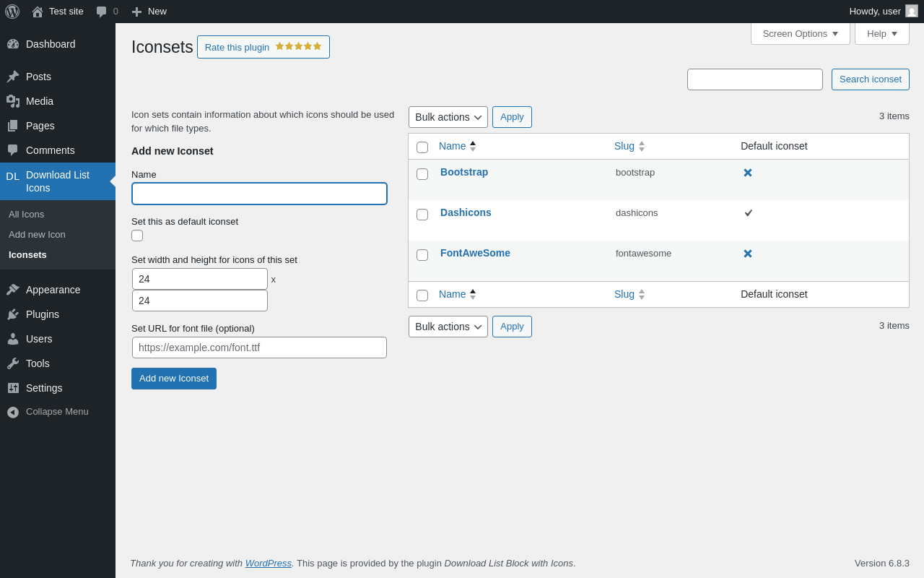This screenshot has width=924, height=578.
Task: Click sort arrows beside header Slug column
Action: click(x=642, y=146)
